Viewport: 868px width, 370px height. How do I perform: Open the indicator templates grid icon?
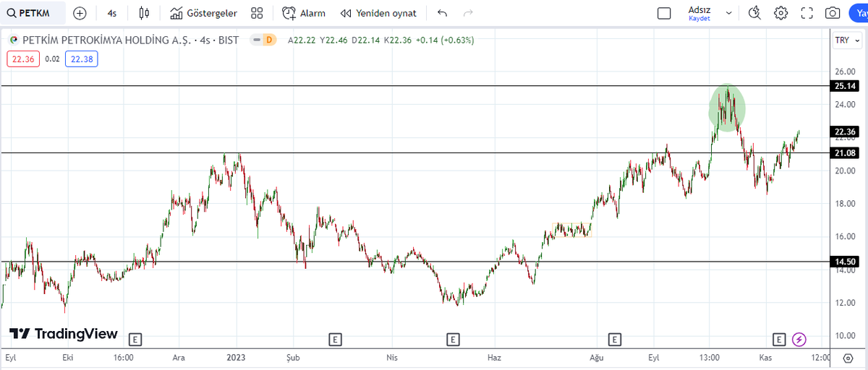(257, 13)
